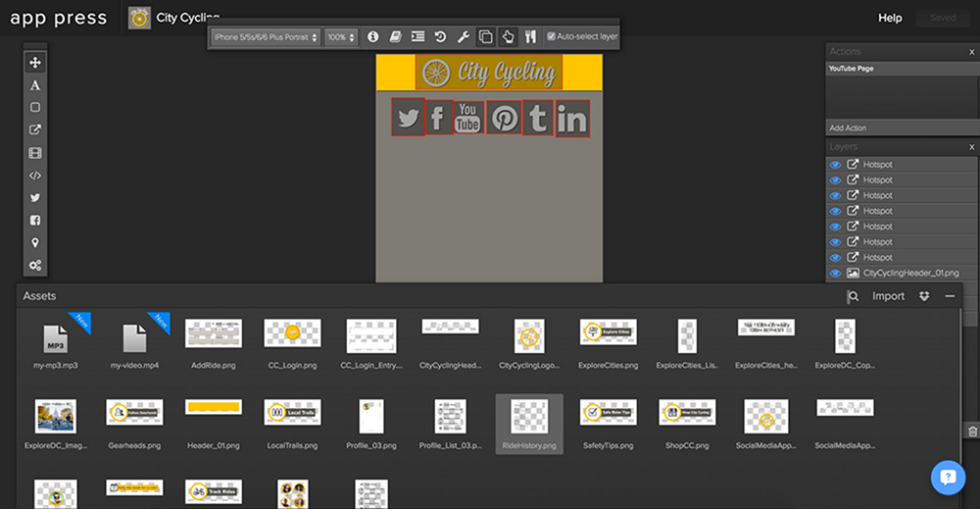Open the 100% zoom dropdown
The width and height of the screenshot is (980, 509).
click(341, 37)
